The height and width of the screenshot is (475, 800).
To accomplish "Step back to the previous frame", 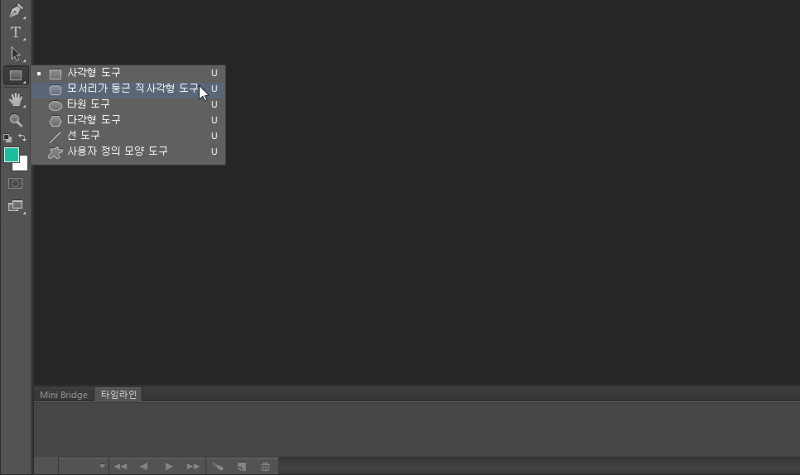I will (x=144, y=466).
